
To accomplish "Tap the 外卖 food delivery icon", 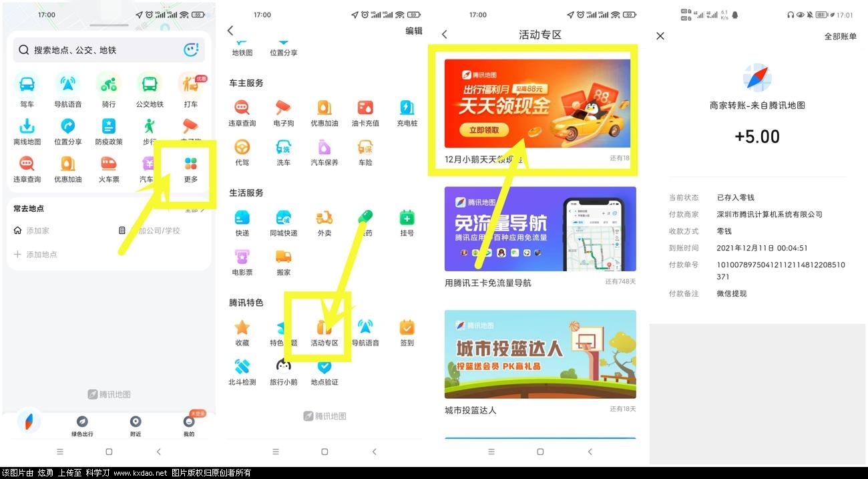I will (x=324, y=217).
